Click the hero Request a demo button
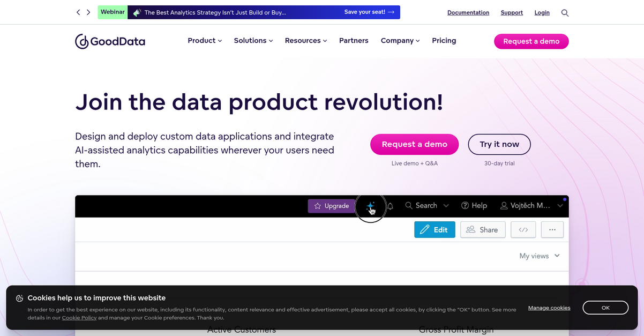The image size is (644, 336). pos(415,144)
